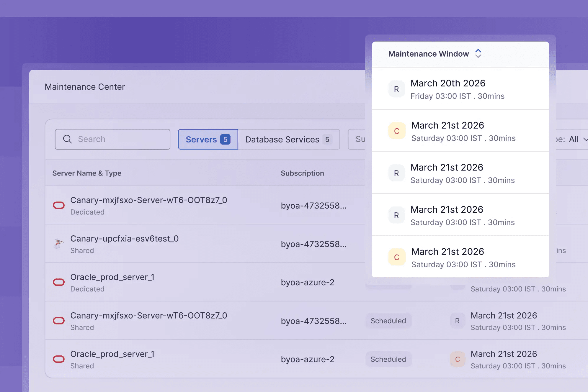Click R badge in Canary-mxjfsxo Shared row
588x392 pixels.
pyautogui.click(x=458, y=321)
